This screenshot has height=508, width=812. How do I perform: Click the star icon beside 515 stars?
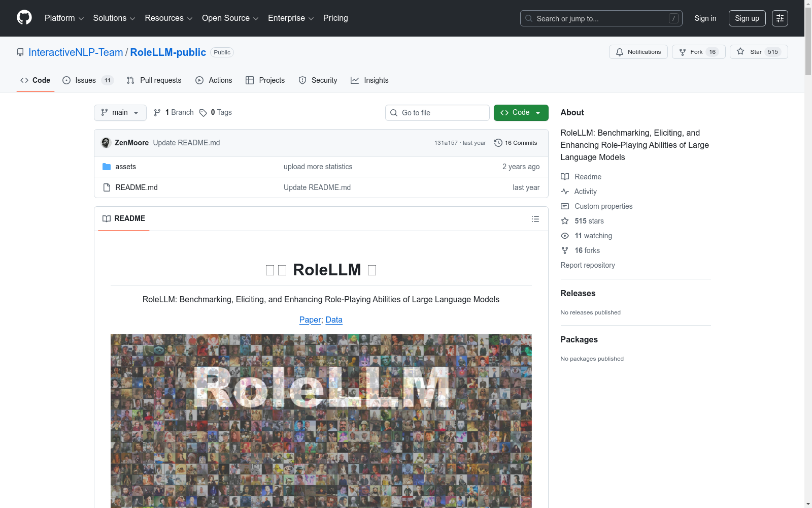[565, 221]
